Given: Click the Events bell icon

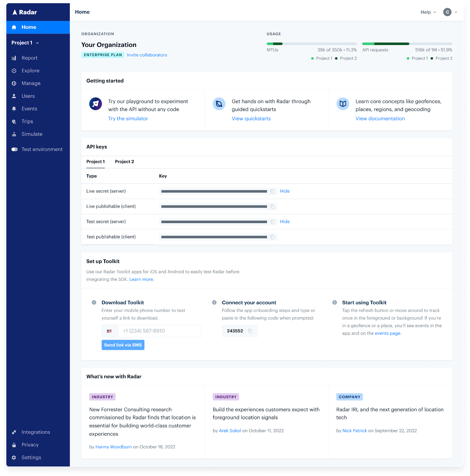Looking at the screenshot, I should tap(14, 109).
